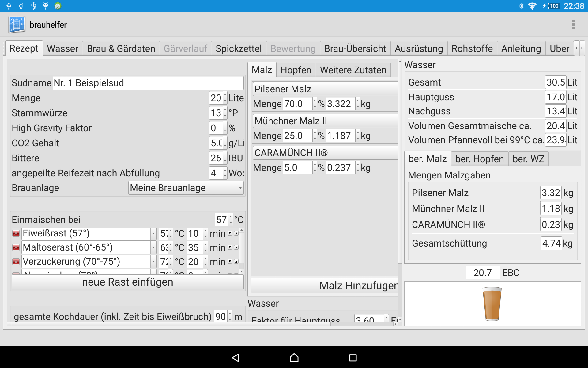
Task: Select the ber. Hopfen tab
Action: pyautogui.click(x=479, y=159)
